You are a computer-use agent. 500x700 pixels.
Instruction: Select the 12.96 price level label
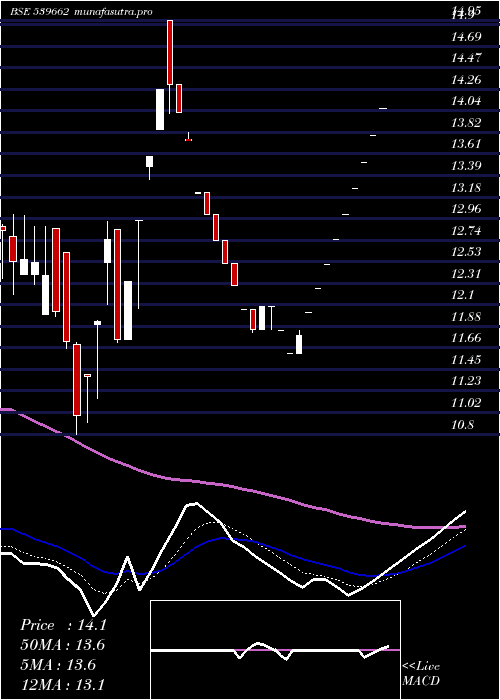(x=466, y=209)
